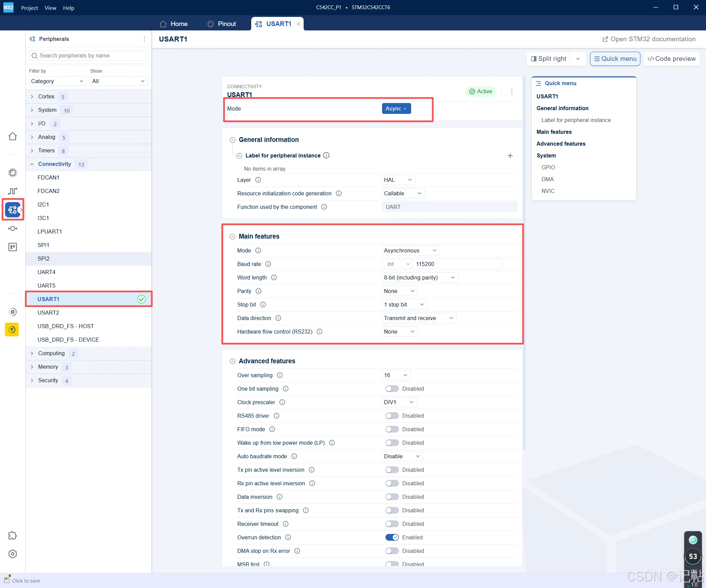
Task: Show info for Label for peripheral instance
Action: tap(326, 155)
